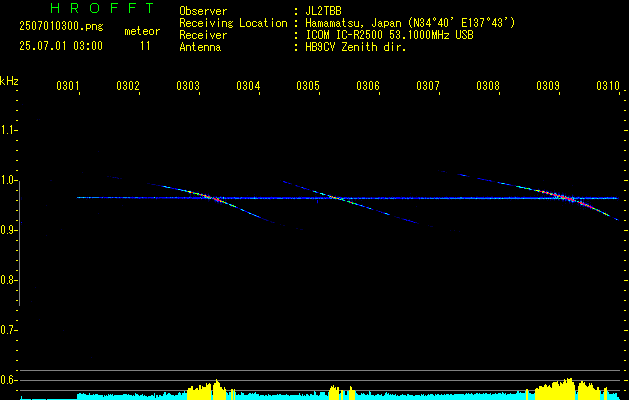
Task: Click the strong red echo near 0309
Action: (x=566, y=197)
